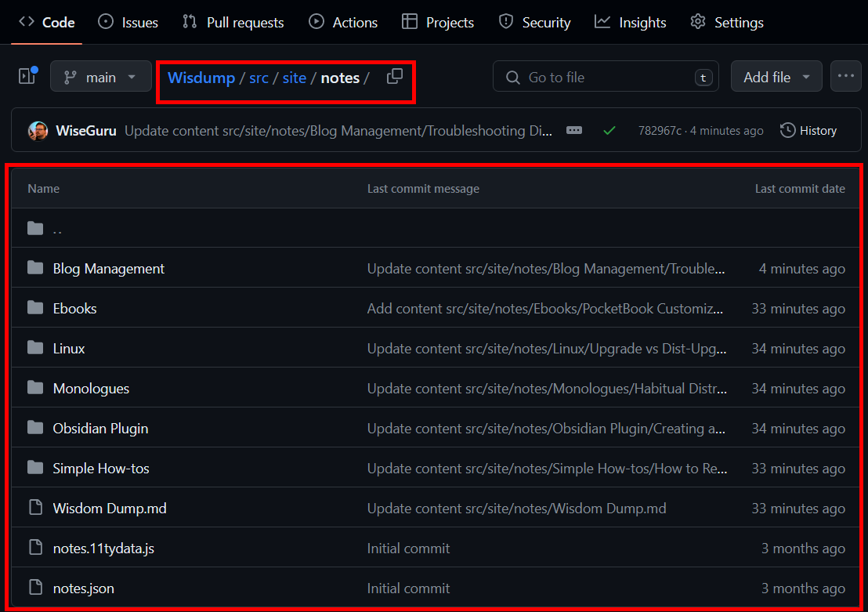
Task: Click WiseGuru's avatar image
Action: [x=38, y=131]
